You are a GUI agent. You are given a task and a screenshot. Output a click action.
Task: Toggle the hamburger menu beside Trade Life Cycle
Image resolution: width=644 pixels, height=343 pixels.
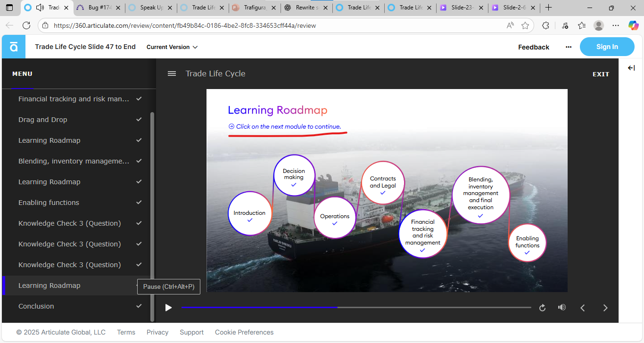coord(172,73)
